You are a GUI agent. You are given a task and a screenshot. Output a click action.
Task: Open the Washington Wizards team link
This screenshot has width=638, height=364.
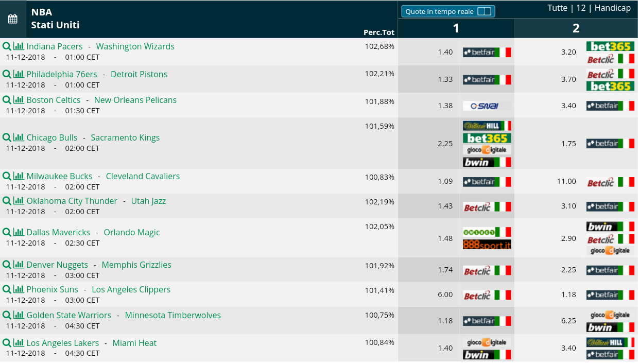pyautogui.click(x=135, y=46)
